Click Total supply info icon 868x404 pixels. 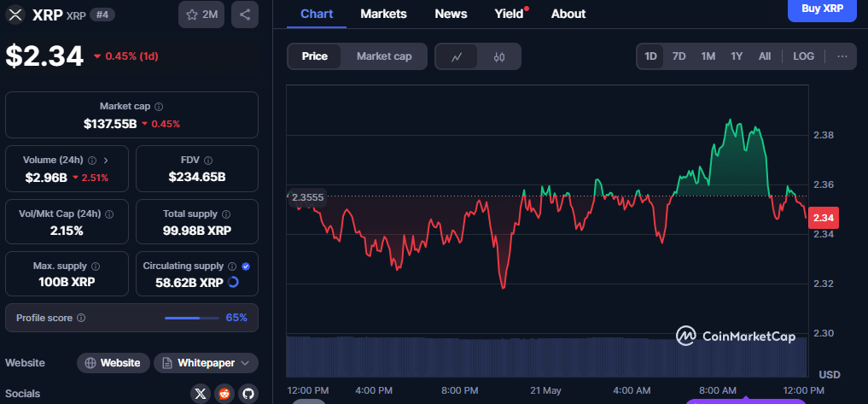pyautogui.click(x=226, y=214)
